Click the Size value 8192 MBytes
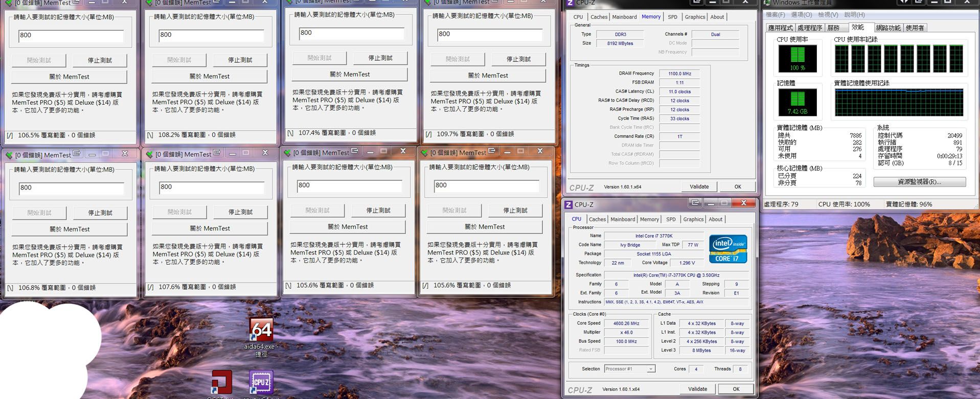980x399 pixels. 620,43
